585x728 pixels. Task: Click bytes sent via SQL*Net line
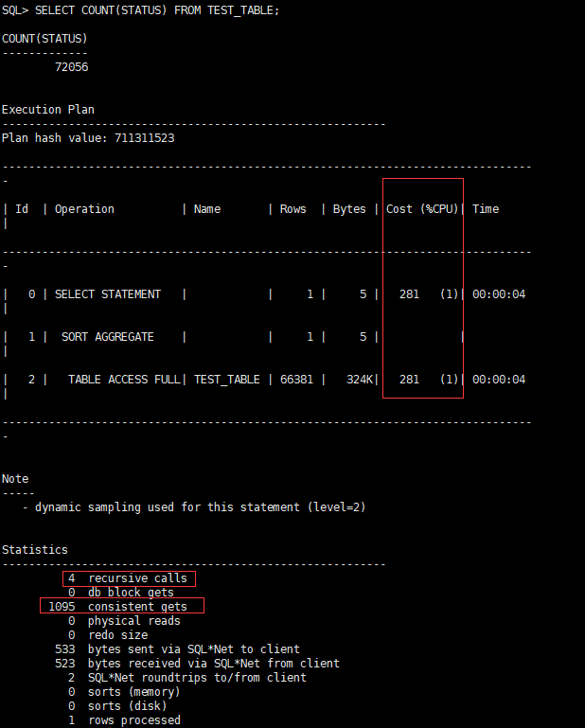[x=177, y=649]
